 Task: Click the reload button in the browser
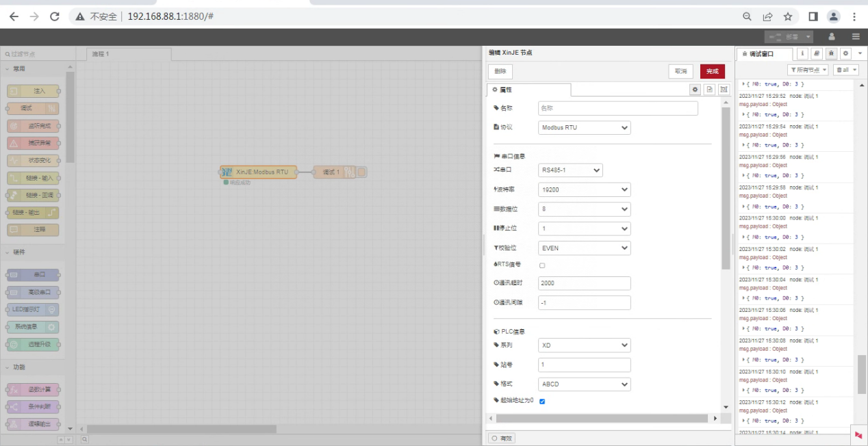tap(55, 16)
